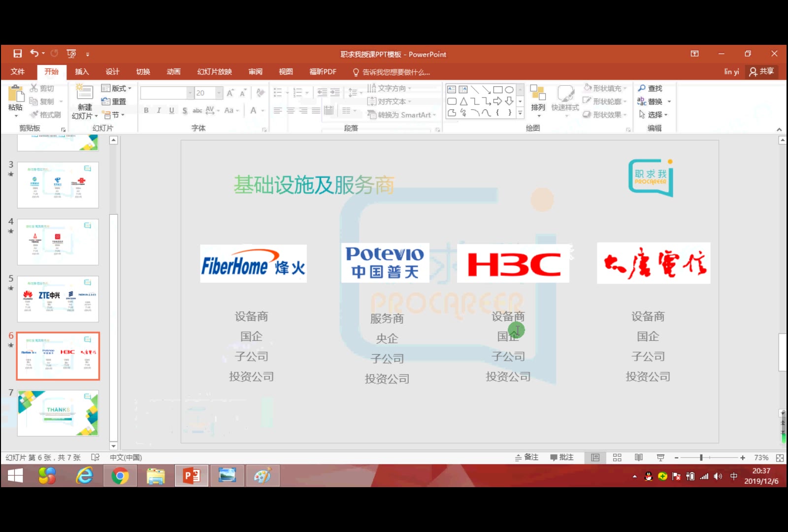This screenshot has width=788, height=532.
Task: Click the Copy (复制) button
Action: [42, 101]
